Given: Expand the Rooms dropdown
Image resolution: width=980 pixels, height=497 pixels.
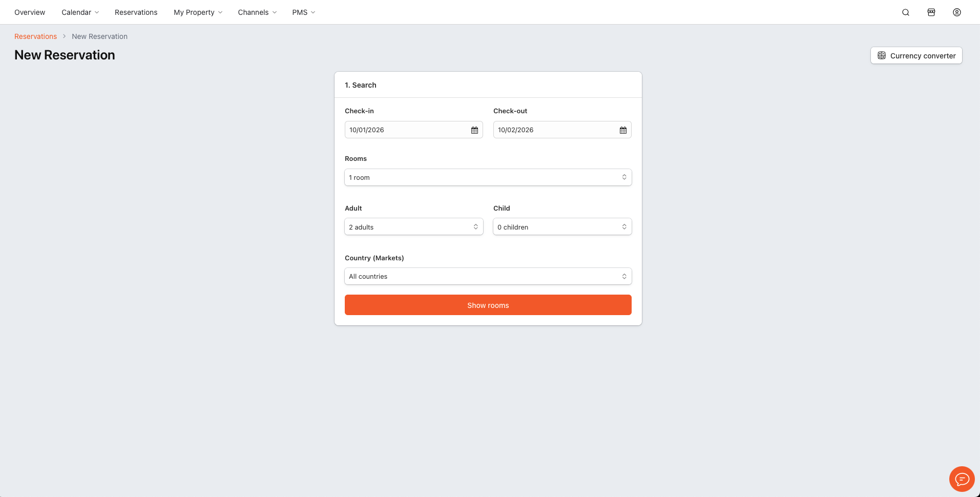Looking at the screenshot, I should pyautogui.click(x=488, y=177).
